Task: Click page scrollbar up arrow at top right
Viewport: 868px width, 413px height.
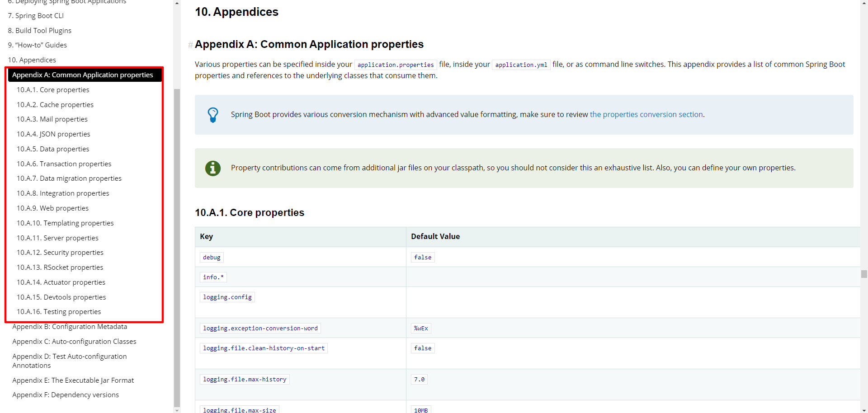Action: [x=864, y=3]
